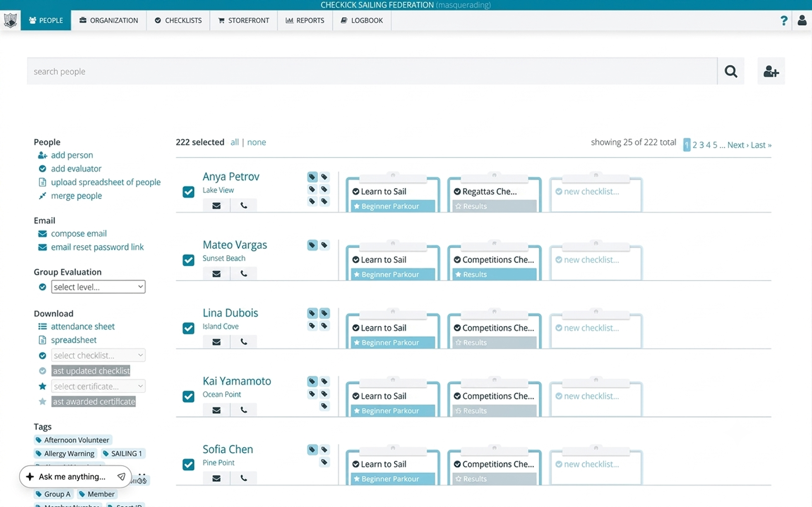812x507 pixels.
Task: Email Anya Petrov via envelope icon
Action: (216, 205)
